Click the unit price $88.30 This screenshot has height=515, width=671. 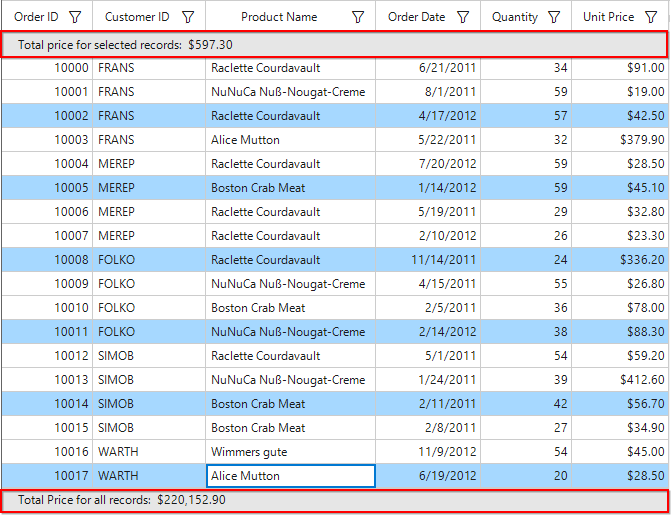(x=620, y=332)
